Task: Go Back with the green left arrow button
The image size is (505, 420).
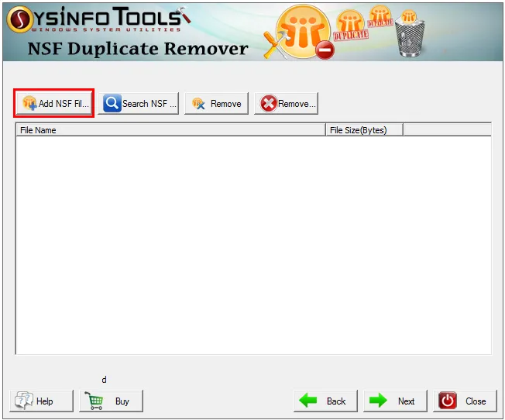Action: tap(325, 401)
